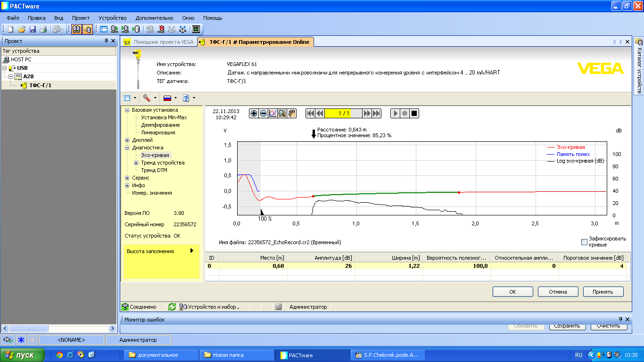Click the yellow 1 / 1 record position bar
Viewport: 644px width, 362px height.
343,113
